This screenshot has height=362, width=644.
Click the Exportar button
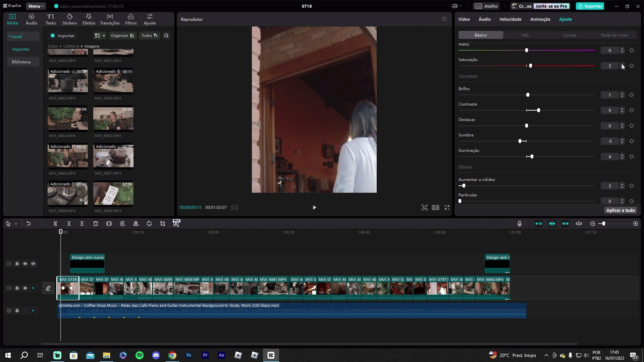[x=590, y=6]
